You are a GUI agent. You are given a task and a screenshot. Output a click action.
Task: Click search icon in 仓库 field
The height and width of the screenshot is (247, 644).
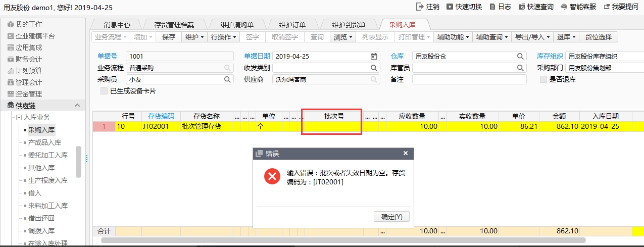click(x=520, y=56)
